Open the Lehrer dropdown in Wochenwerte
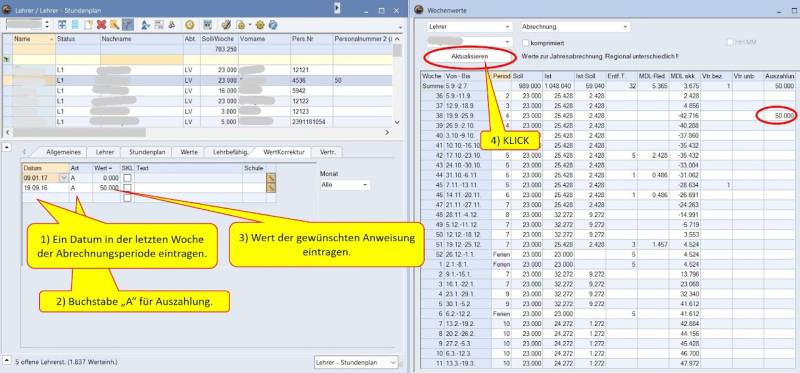The image size is (800, 373). tap(469, 27)
